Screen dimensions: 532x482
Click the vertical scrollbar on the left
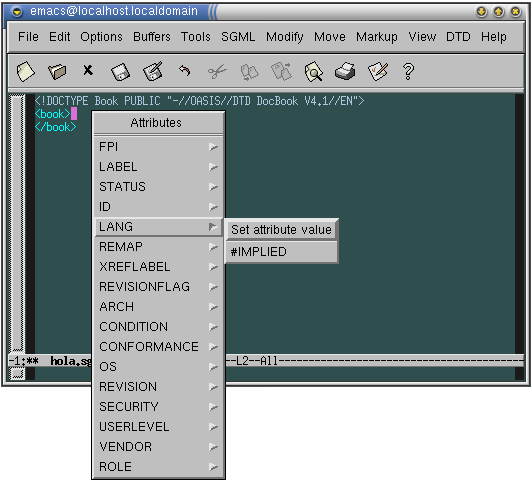coord(18,223)
